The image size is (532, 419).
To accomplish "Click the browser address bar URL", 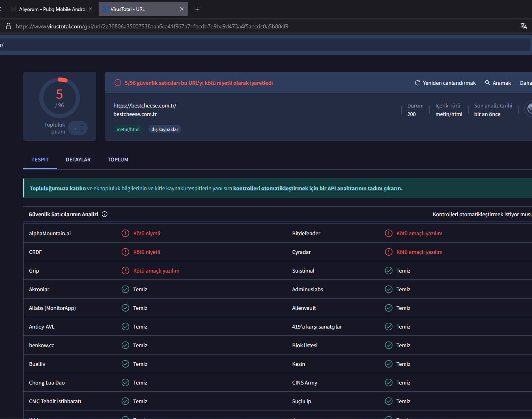I will (x=152, y=26).
